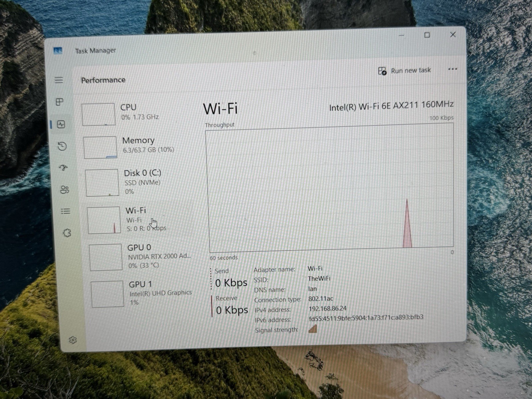Open the three-dot more options menu
532x399 pixels.
[453, 69]
